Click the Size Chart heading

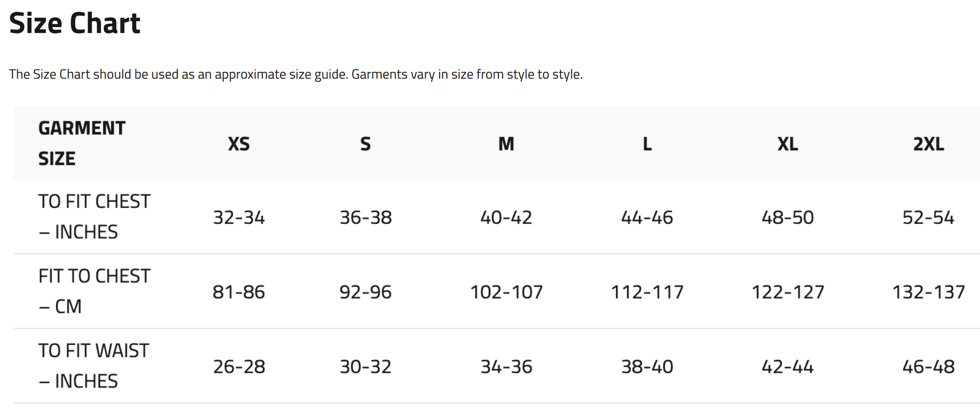pos(75,23)
